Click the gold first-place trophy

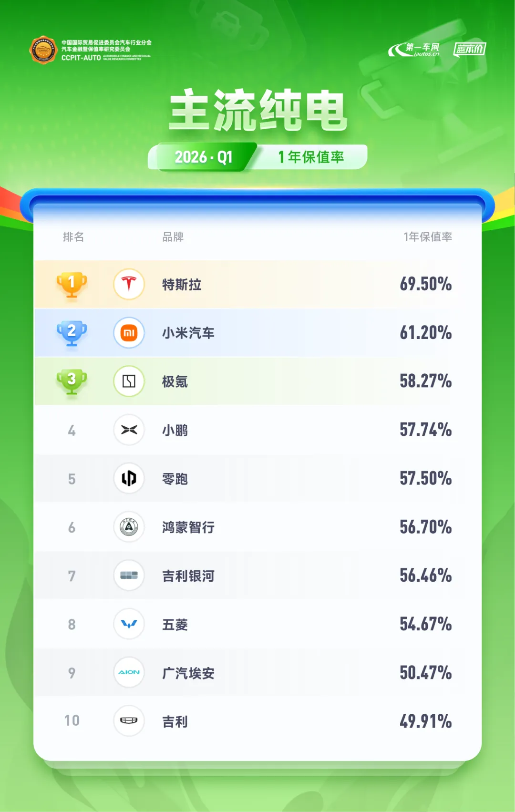72,285
